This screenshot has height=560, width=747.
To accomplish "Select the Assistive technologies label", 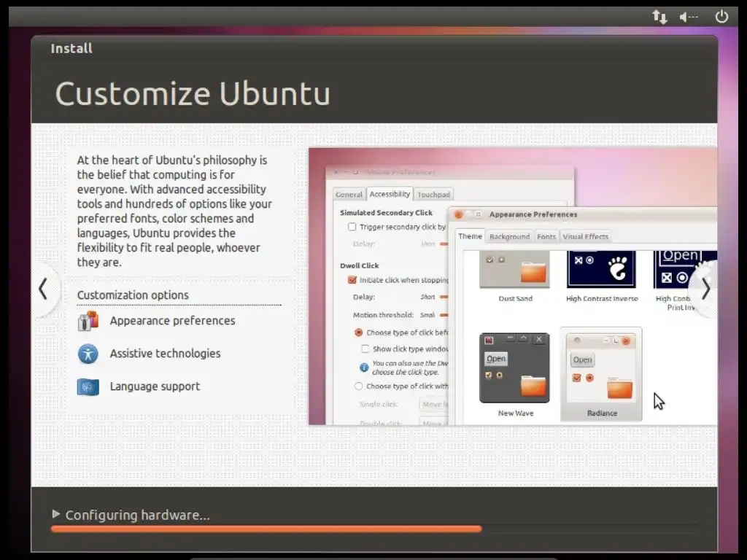I will 166,354.
